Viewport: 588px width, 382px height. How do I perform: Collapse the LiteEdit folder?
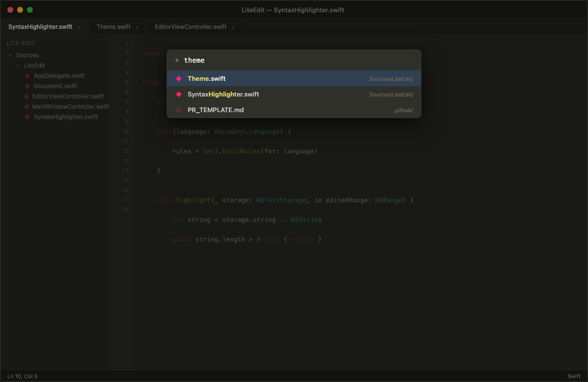coord(18,66)
